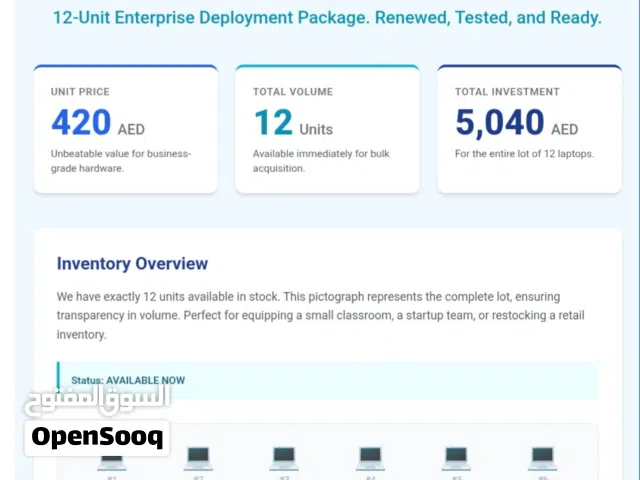Image resolution: width=640 pixels, height=480 pixels.
Task: Click the Arabic OpenSooq watermark text
Action: (x=97, y=397)
